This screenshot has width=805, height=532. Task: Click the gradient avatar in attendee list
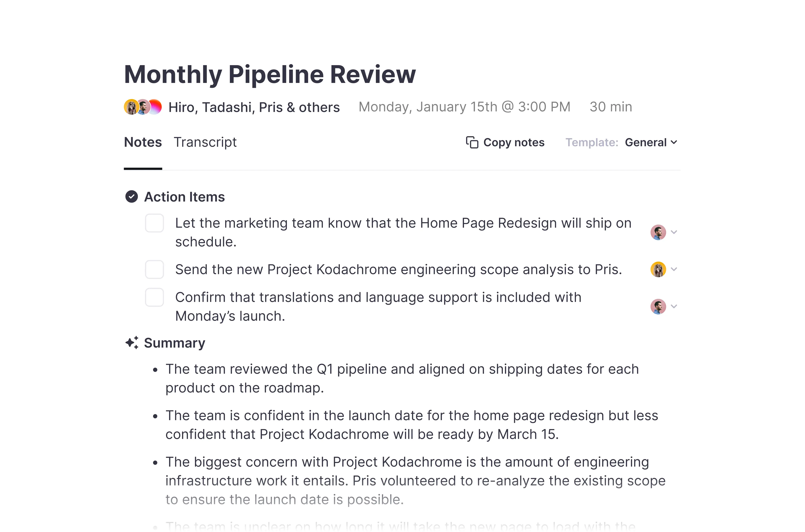(x=155, y=107)
